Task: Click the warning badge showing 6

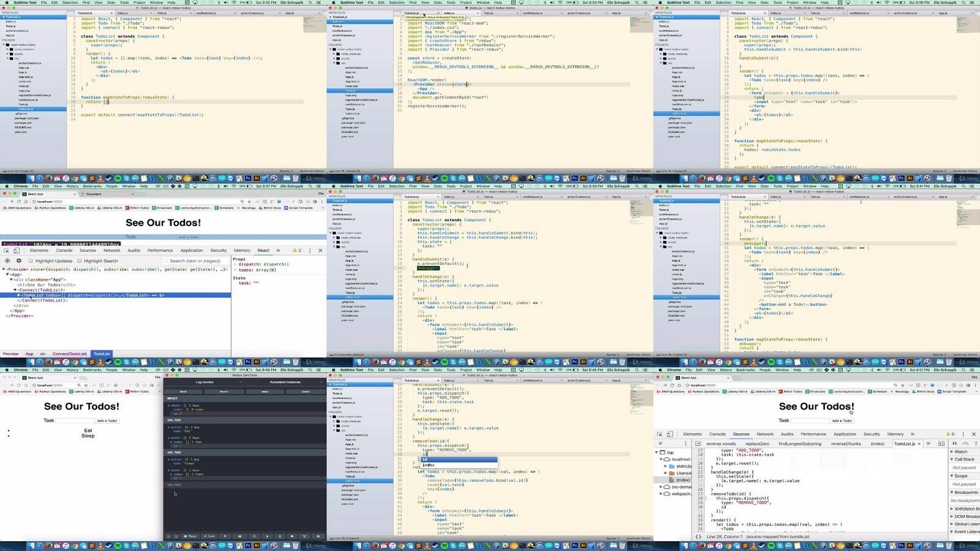Action: (950, 434)
